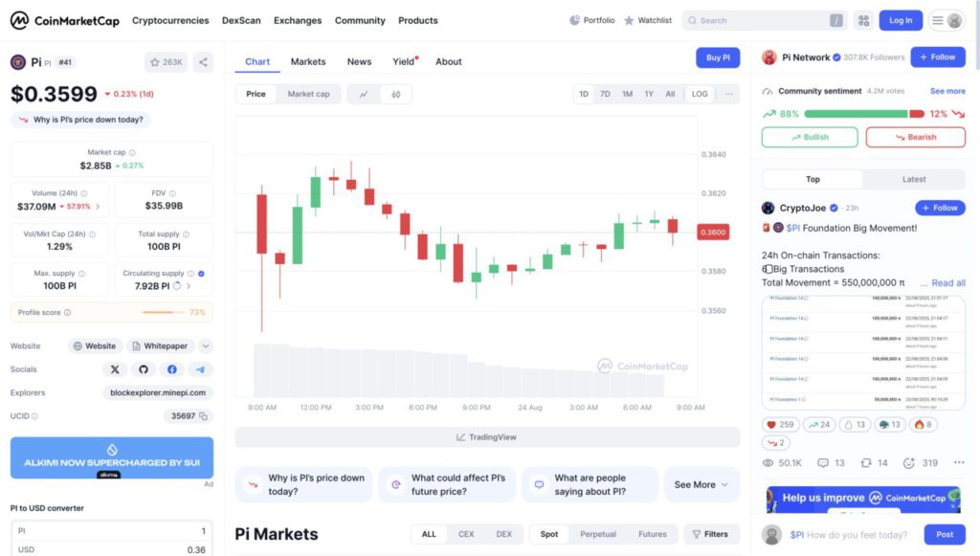Expand the See More questions dropdown
The height and width of the screenshot is (556, 980).
tap(702, 484)
